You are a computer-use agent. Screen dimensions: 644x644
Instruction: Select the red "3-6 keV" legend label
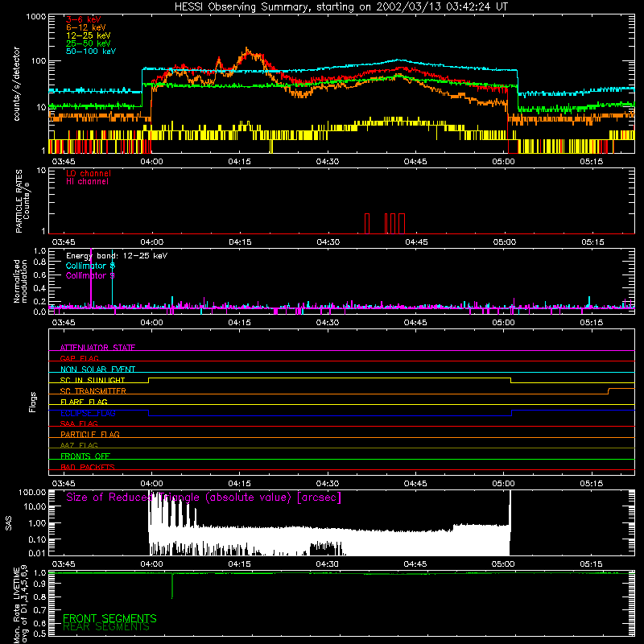point(84,19)
